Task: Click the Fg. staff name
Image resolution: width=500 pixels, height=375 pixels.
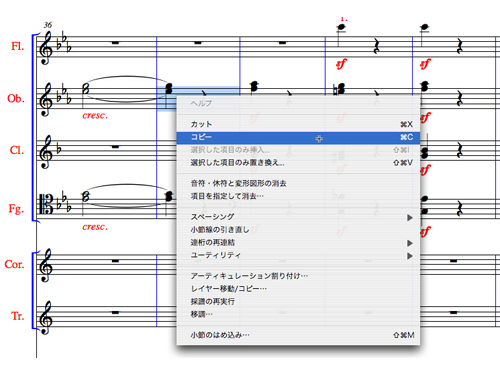Action: click(16, 209)
